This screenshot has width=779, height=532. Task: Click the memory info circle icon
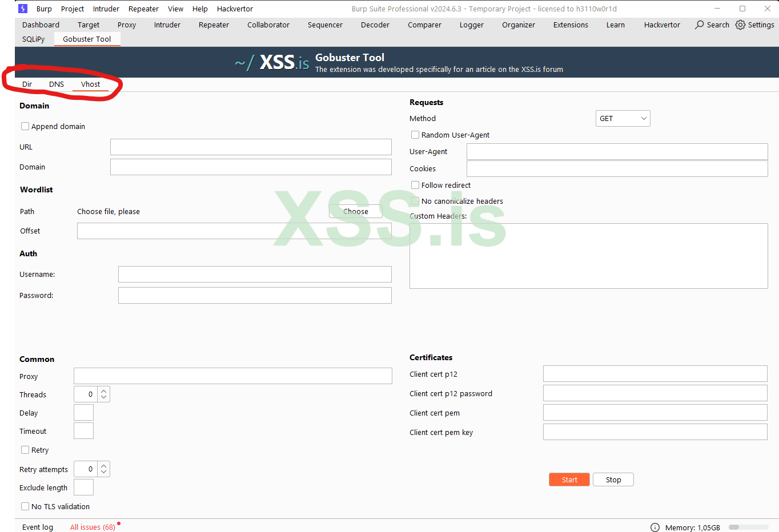click(655, 527)
